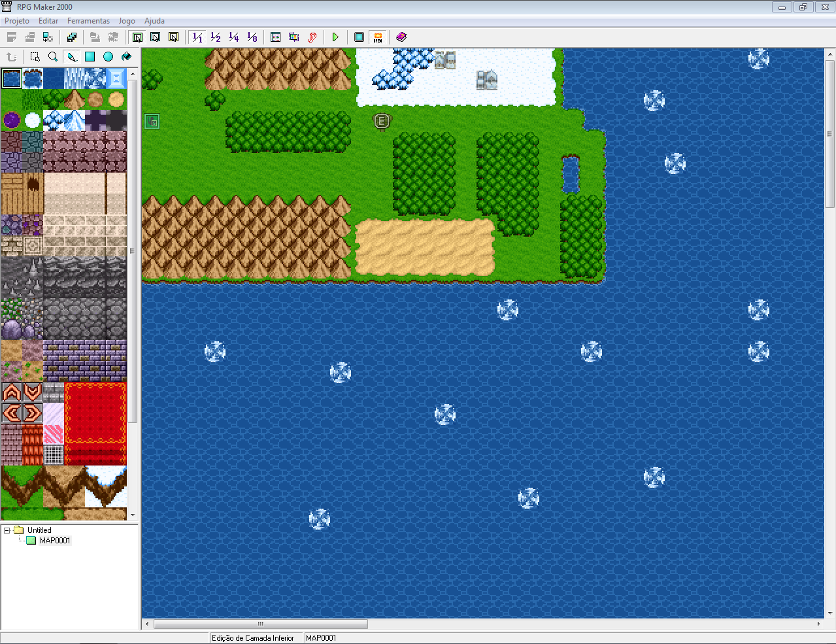Click the MAP0001 status bar label

(x=321, y=638)
